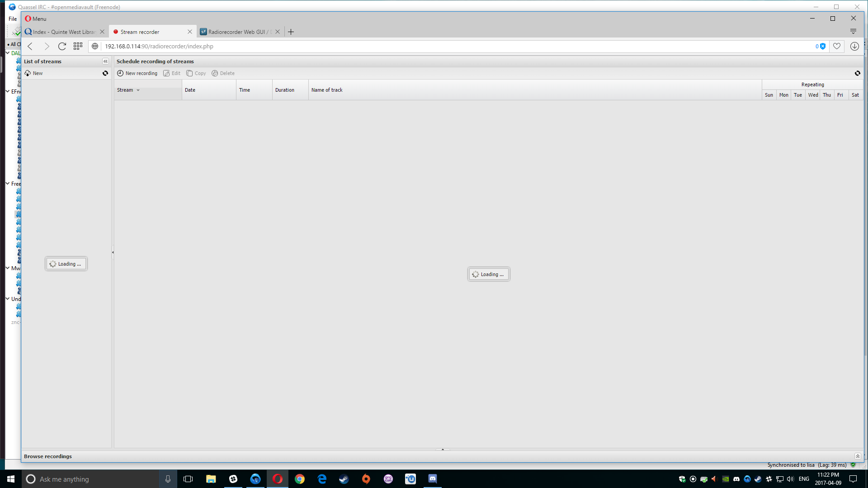Screen dimensions: 868x488
Task: Go back in Opera
Action: [30, 46]
